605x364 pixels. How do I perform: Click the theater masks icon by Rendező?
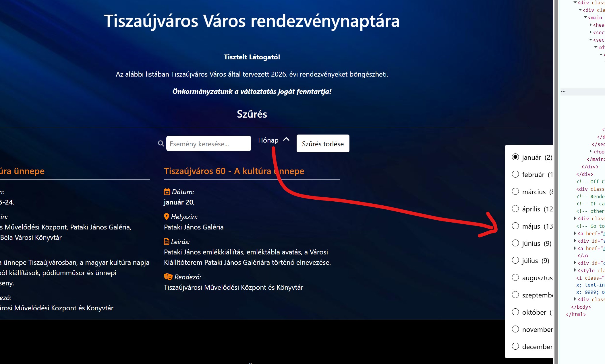(168, 277)
